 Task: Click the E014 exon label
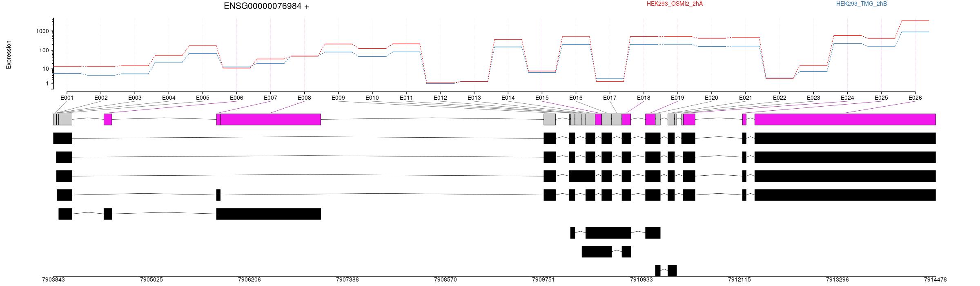[x=508, y=98]
